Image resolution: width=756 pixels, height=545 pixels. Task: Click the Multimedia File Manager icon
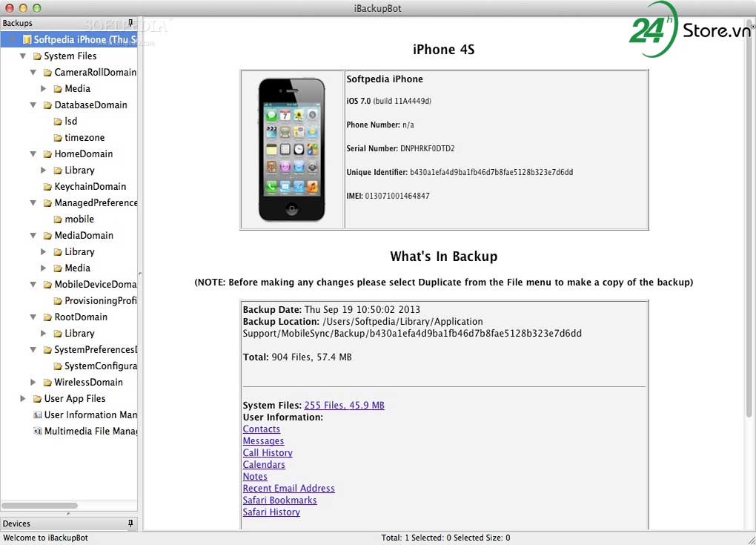click(38, 432)
